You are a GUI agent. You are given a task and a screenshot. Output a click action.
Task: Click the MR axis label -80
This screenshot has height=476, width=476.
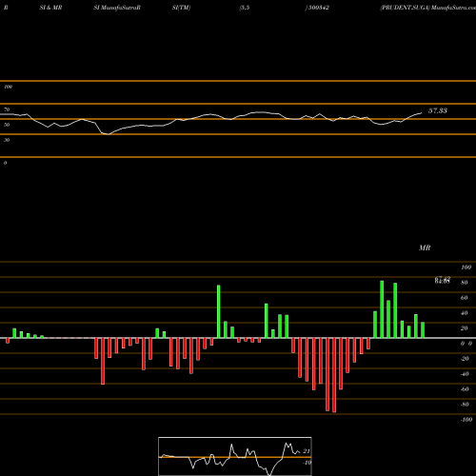[465, 405]
